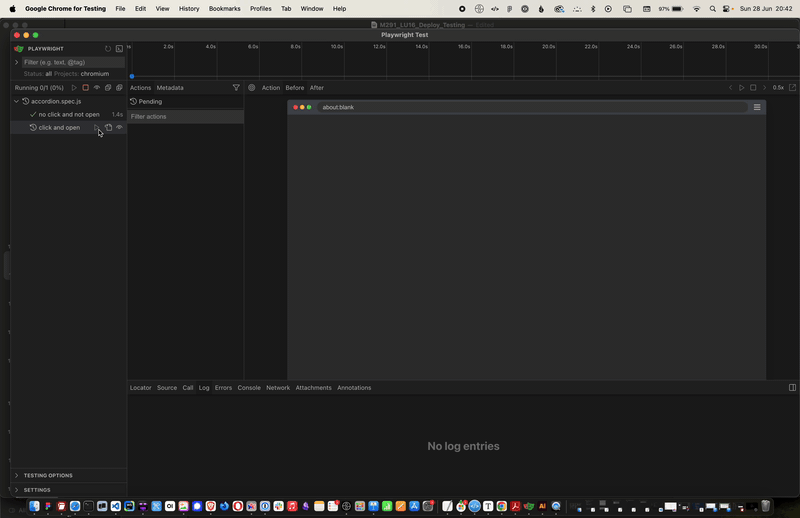
Task: Click the Pick locator target icon
Action: tap(252, 88)
